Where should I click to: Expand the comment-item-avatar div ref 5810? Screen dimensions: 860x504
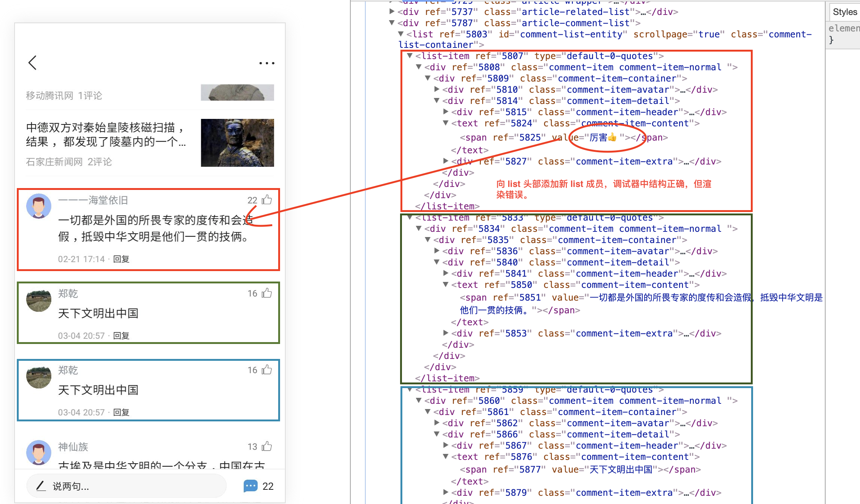coord(437,89)
